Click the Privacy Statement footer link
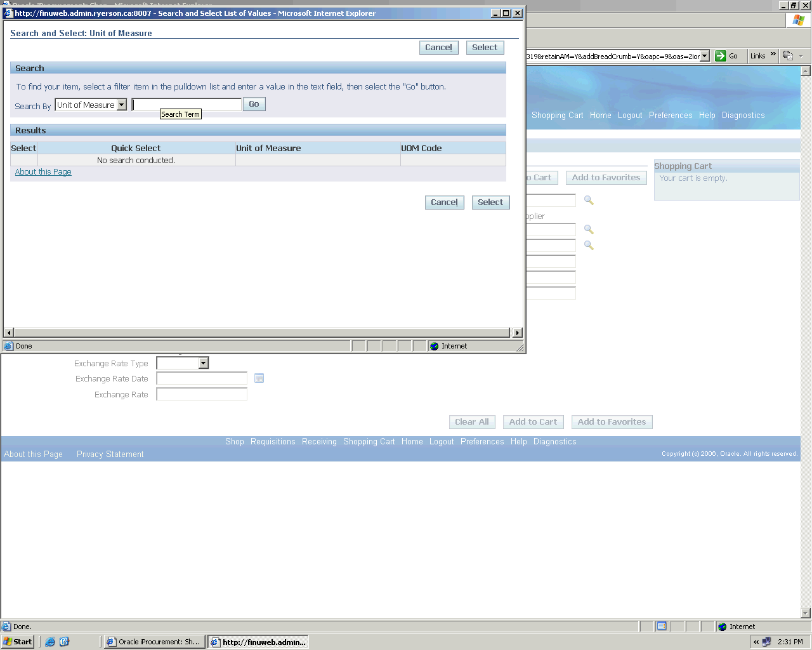 click(110, 454)
